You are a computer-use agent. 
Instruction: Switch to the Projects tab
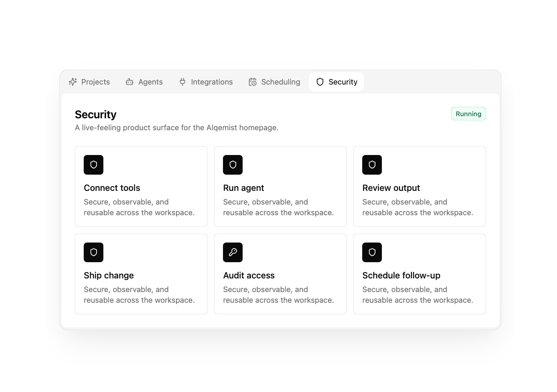coord(89,82)
